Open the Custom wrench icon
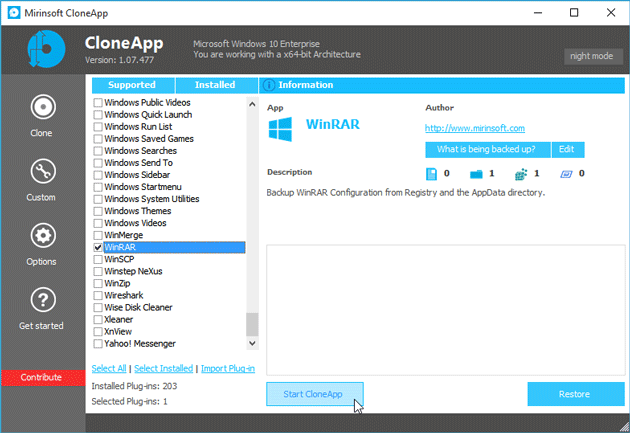The height and width of the screenshot is (433, 630). (43, 172)
